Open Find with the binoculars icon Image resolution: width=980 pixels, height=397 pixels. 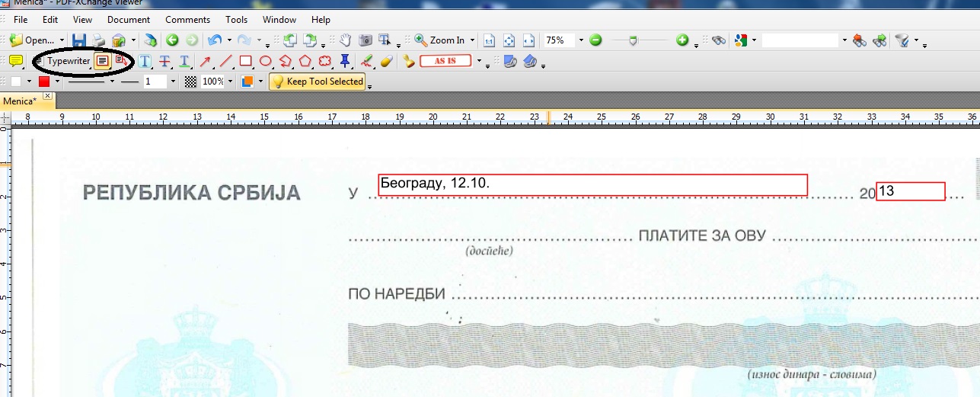coord(720,40)
